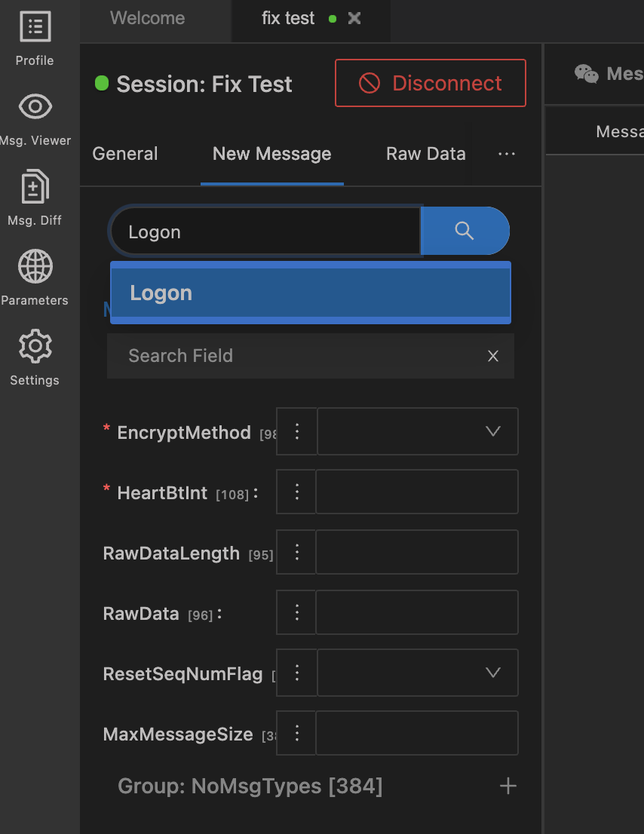Switch to the General tab

[125, 154]
